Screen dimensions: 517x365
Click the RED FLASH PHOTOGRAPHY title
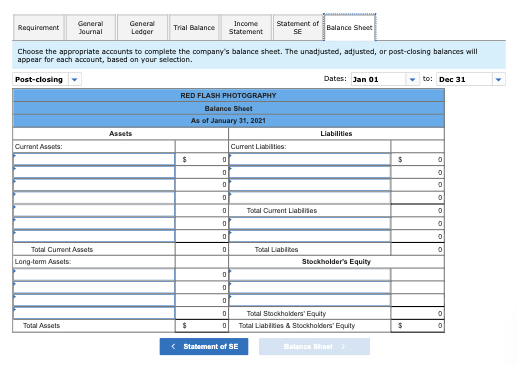coord(228,96)
